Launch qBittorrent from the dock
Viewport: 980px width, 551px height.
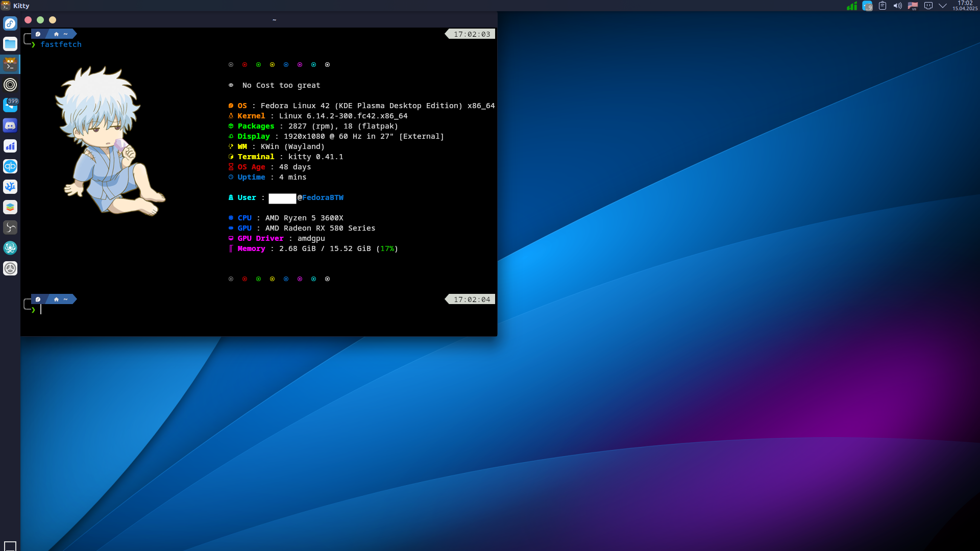tap(10, 166)
